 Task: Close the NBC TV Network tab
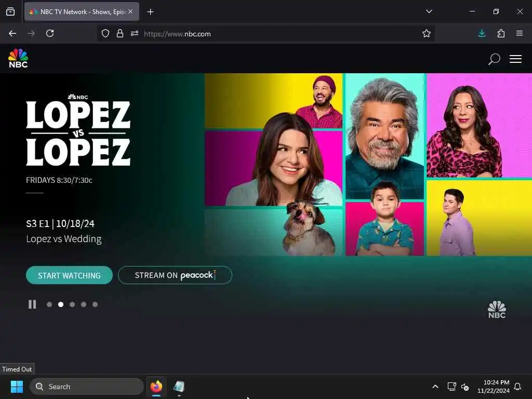130,11
